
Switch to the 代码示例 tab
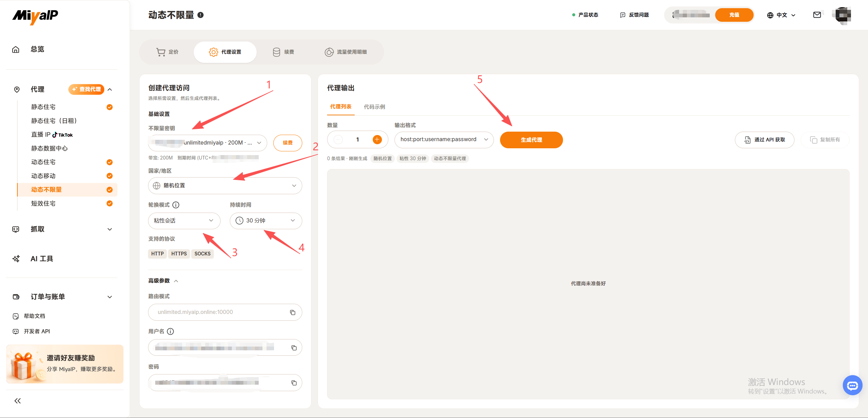pos(374,107)
